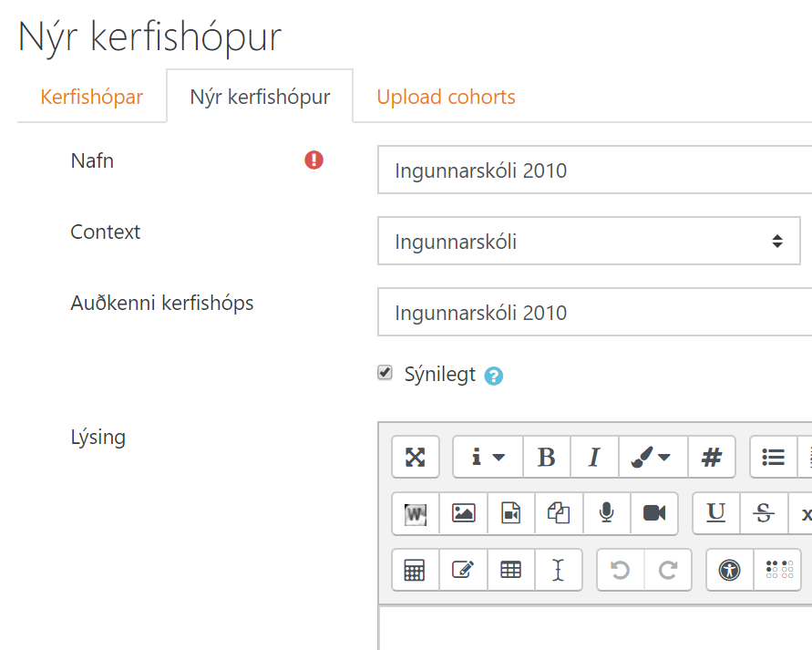Image resolution: width=812 pixels, height=650 pixels.
Task: Open the accessibility checker icon
Action: click(x=730, y=570)
